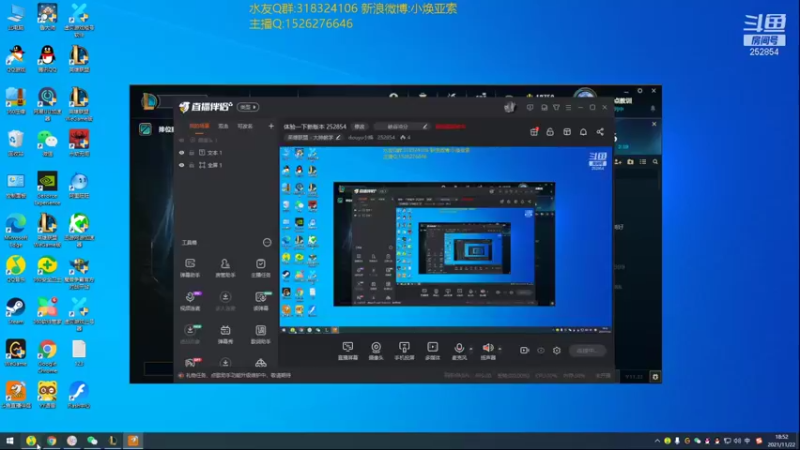Click the record video icon in bottom bar
Viewport: 800px width, 450px height.
coord(524,351)
